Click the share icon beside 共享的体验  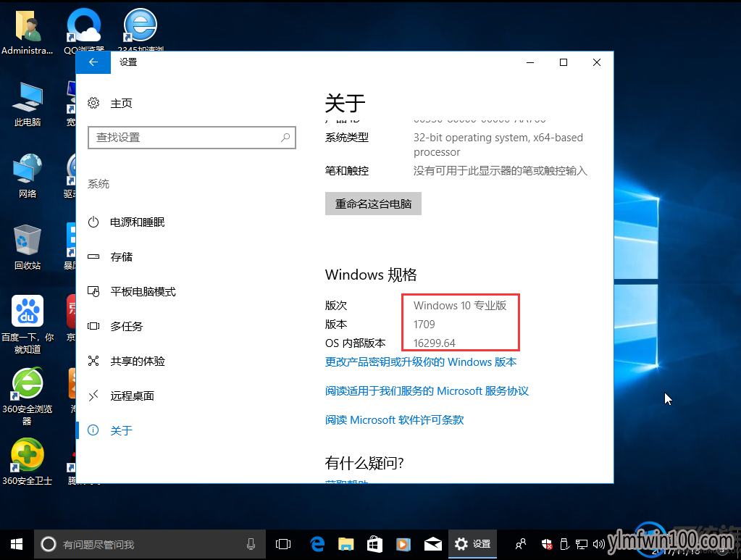93,361
